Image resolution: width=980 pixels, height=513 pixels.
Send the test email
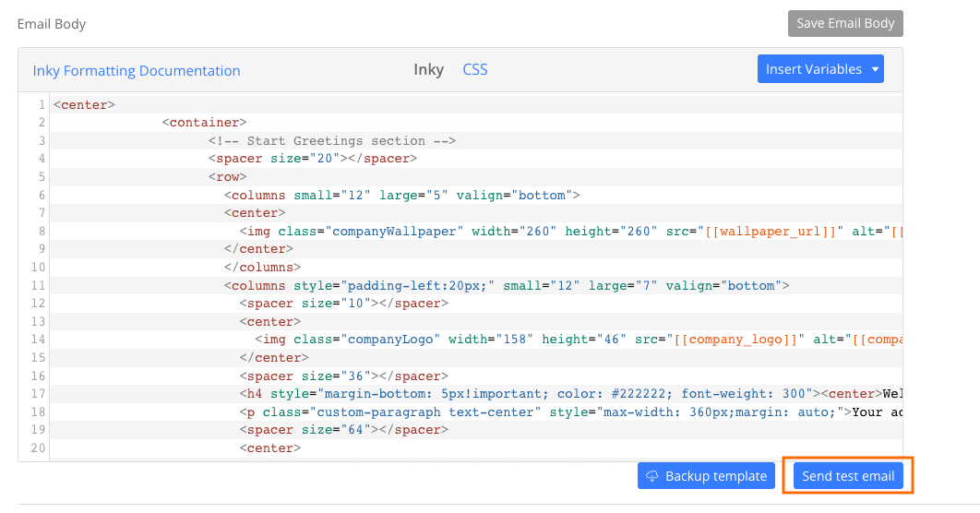click(848, 476)
